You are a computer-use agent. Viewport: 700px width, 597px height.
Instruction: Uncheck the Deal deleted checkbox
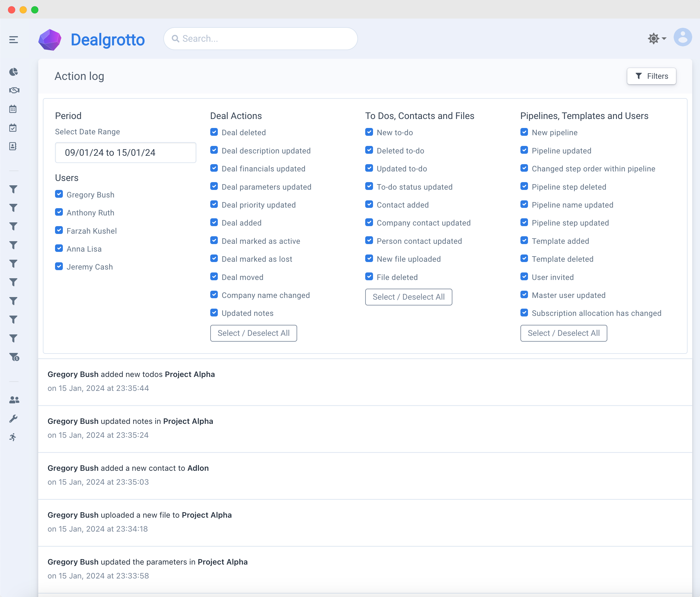coord(214,132)
